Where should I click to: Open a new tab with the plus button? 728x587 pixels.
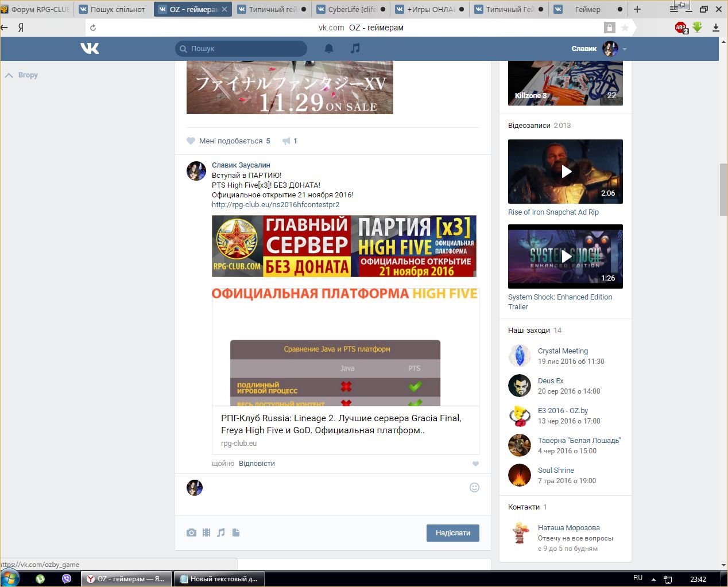pyautogui.click(x=637, y=9)
